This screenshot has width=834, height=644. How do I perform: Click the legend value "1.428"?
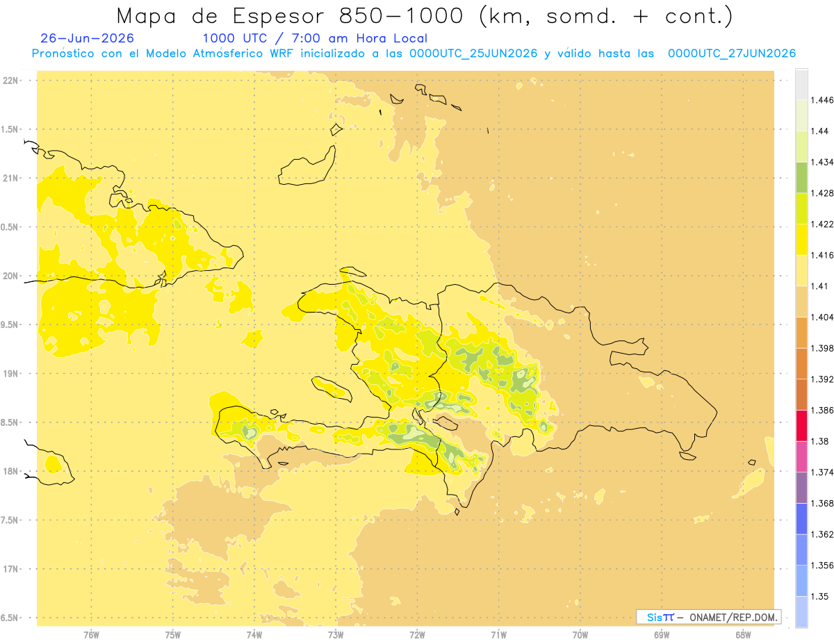822,193
